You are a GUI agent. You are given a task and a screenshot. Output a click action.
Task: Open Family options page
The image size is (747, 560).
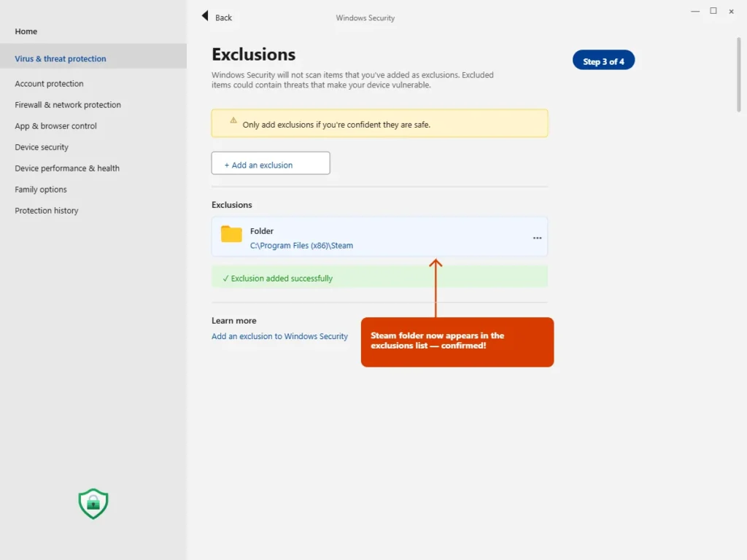[41, 190]
